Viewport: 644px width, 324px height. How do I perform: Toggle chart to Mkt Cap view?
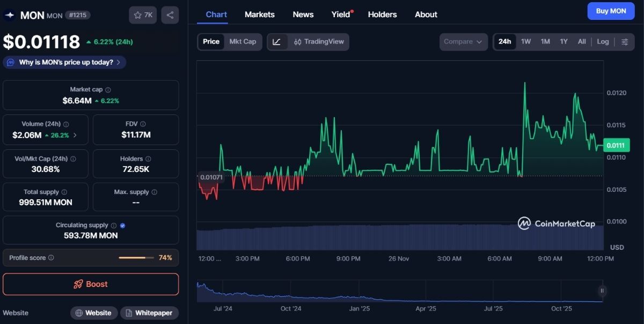[x=243, y=42]
